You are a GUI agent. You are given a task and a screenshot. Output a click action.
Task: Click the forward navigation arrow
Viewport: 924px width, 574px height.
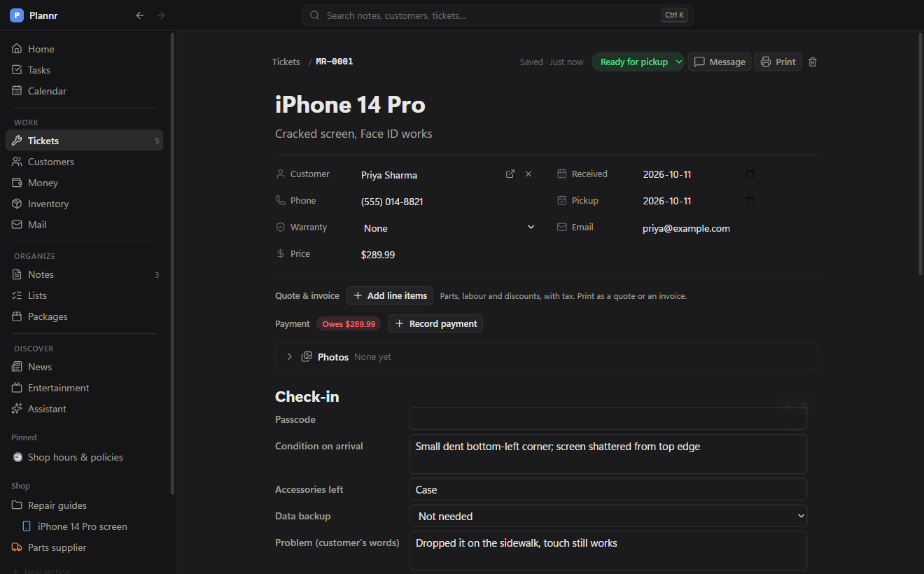pyautogui.click(x=162, y=15)
